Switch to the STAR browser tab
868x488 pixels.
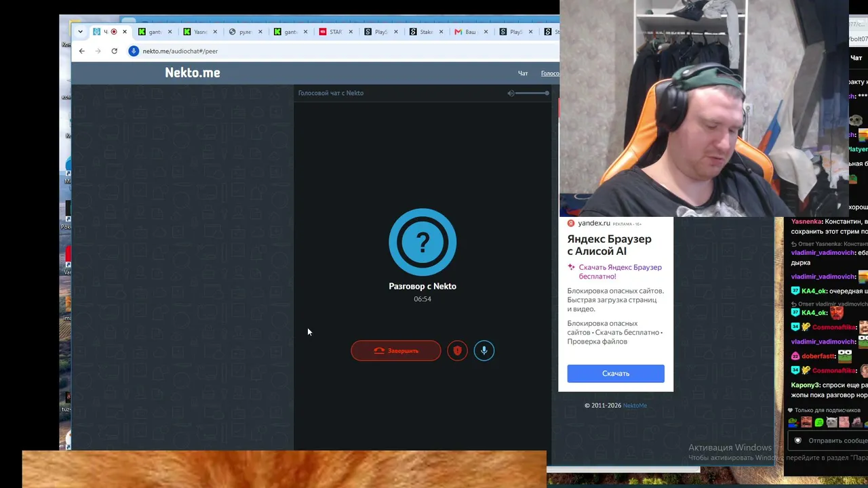click(x=336, y=32)
